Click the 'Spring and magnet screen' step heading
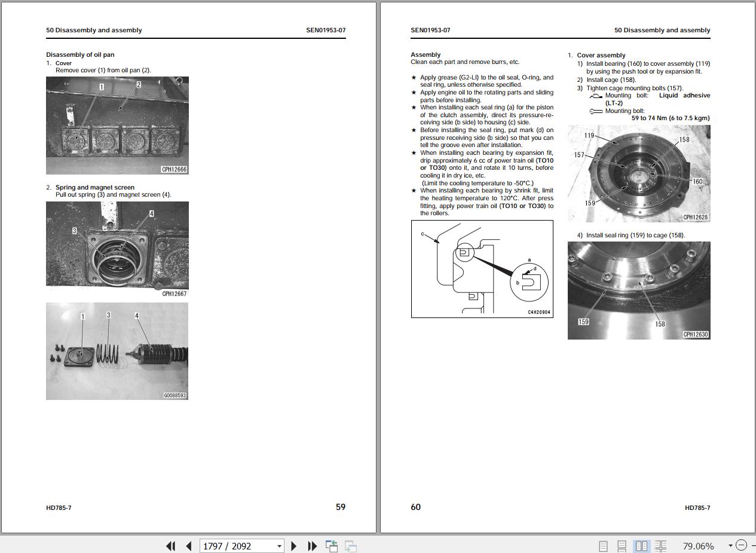756x553 pixels. pos(95,187)
